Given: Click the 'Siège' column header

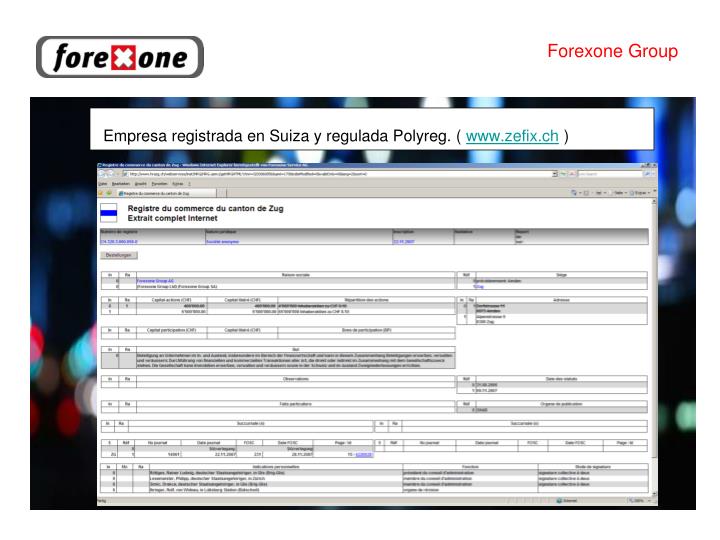Looking at the screenshot, I should (561, 275).
